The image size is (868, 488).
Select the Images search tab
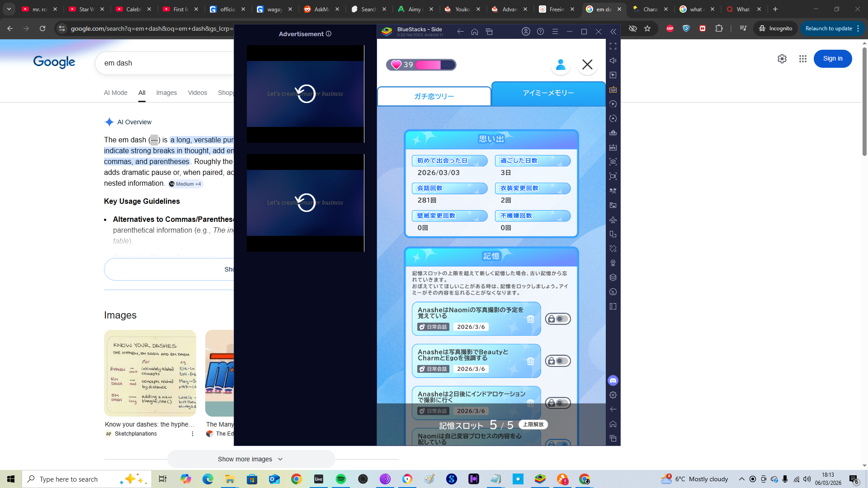166,93
